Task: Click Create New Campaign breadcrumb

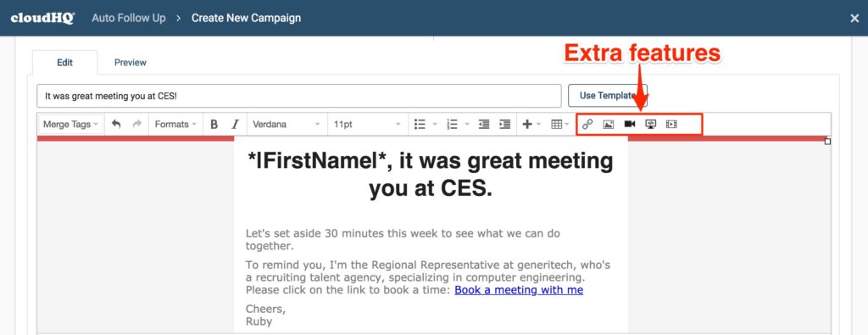Action: click(247, 18)
